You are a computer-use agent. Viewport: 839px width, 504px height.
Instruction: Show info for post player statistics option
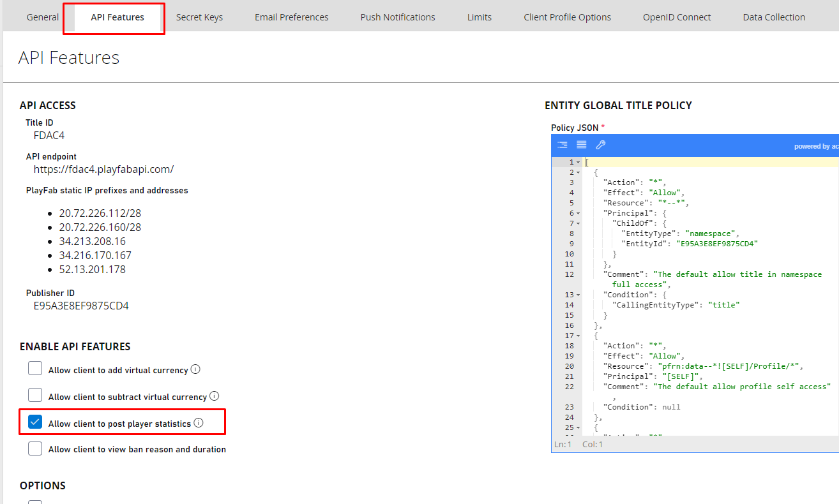199,423
